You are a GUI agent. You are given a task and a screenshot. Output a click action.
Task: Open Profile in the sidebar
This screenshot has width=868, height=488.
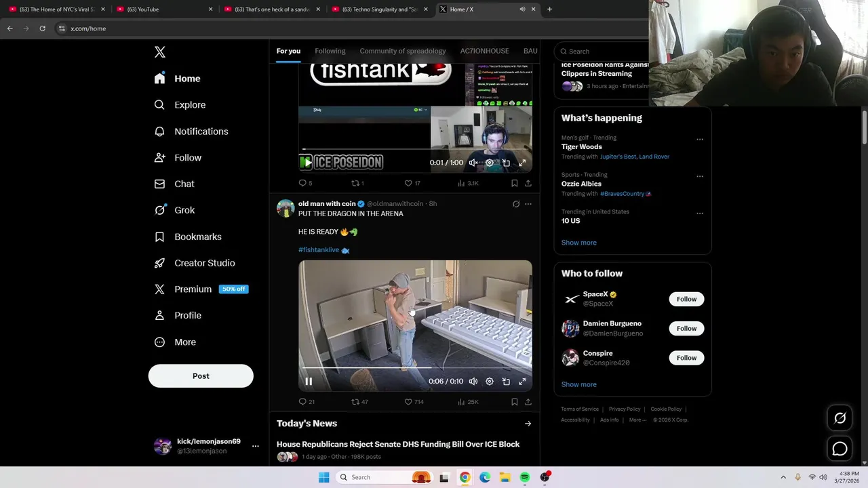point(178,316)
